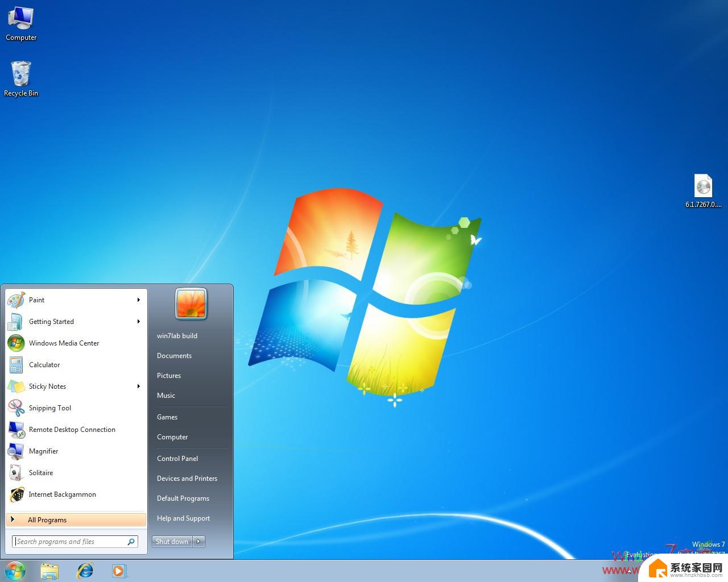The height and width of the screenshot is (582, 728).
Task: Click the Internet Backgammon text entry
Action: click(x=63, y=494)
